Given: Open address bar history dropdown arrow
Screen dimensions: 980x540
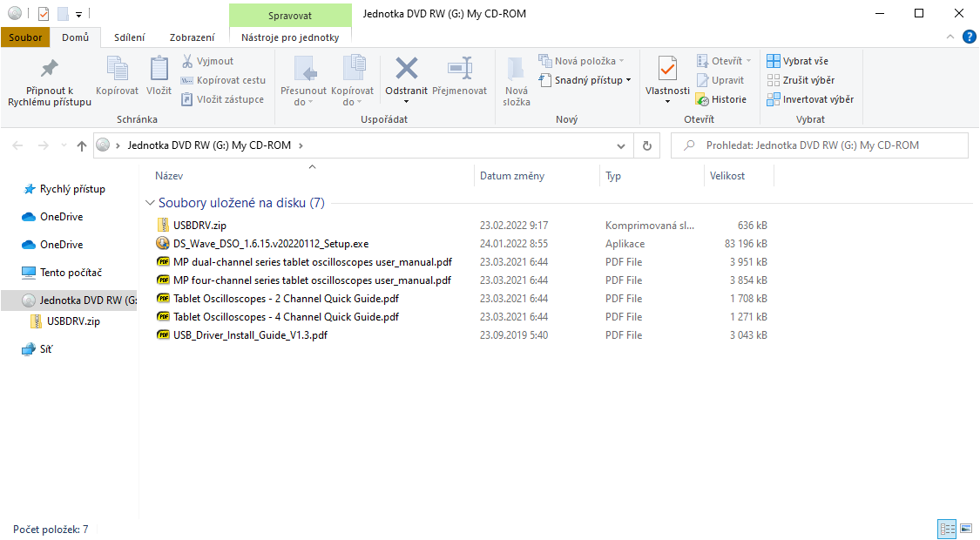Looking at the screenshot, I should click(x=621, y=146).
